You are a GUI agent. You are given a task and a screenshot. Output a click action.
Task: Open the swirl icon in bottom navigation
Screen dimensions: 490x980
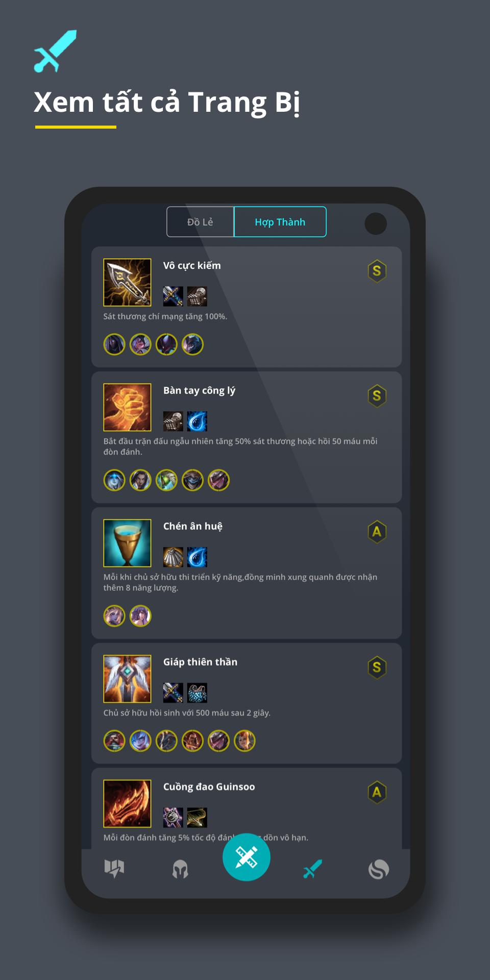(379, 869)
